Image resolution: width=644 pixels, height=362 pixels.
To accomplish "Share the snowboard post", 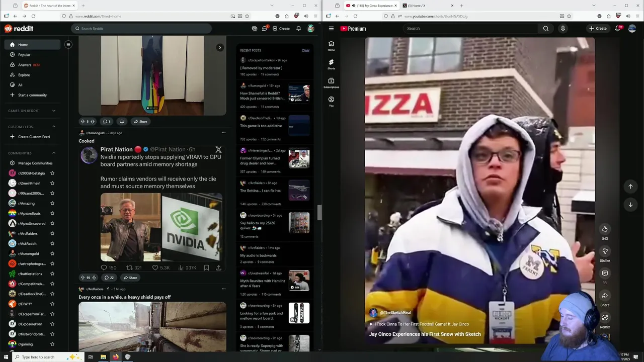I will (x=140, y=121).
